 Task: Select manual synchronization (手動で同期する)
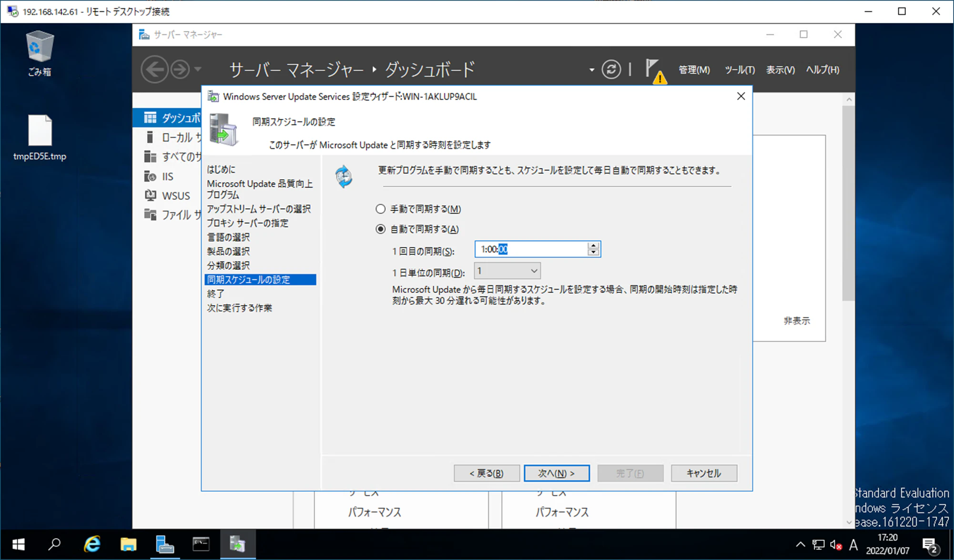pyautogui.click(x=418, y=209)
